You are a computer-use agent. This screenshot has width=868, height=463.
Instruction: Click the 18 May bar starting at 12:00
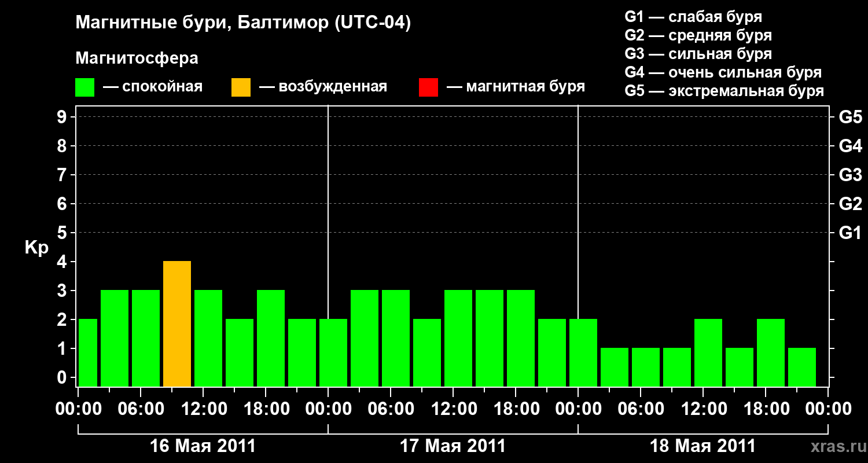coord(708,353)
